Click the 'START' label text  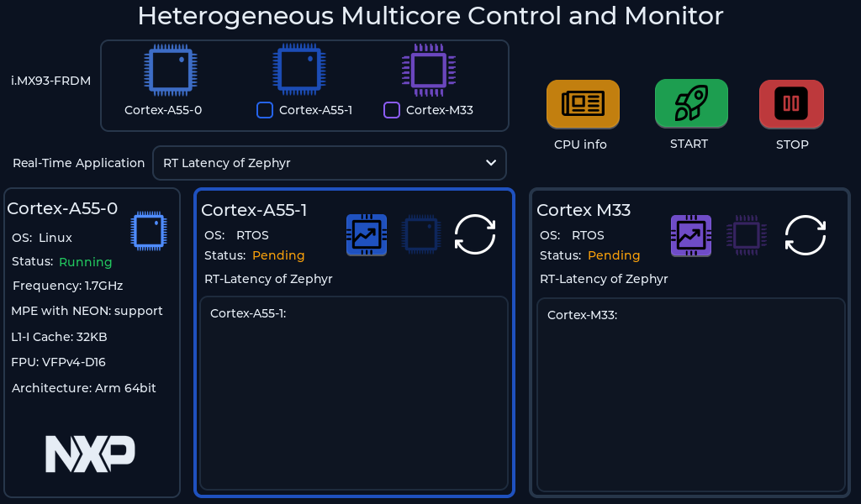click(x=689, y=144)
